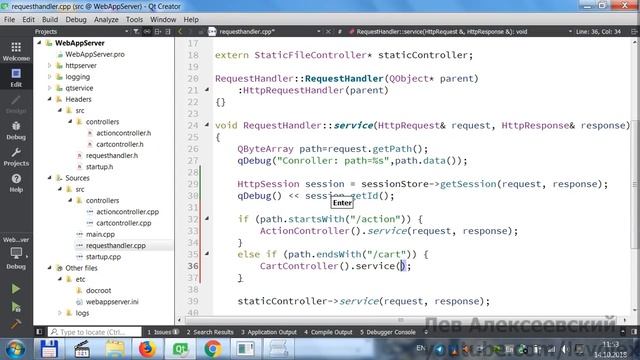The width and height of the screenshot is (640, 360).
Task: Open the output panes arrows menu
Action: pyautogui.click(x=426, y=332)
